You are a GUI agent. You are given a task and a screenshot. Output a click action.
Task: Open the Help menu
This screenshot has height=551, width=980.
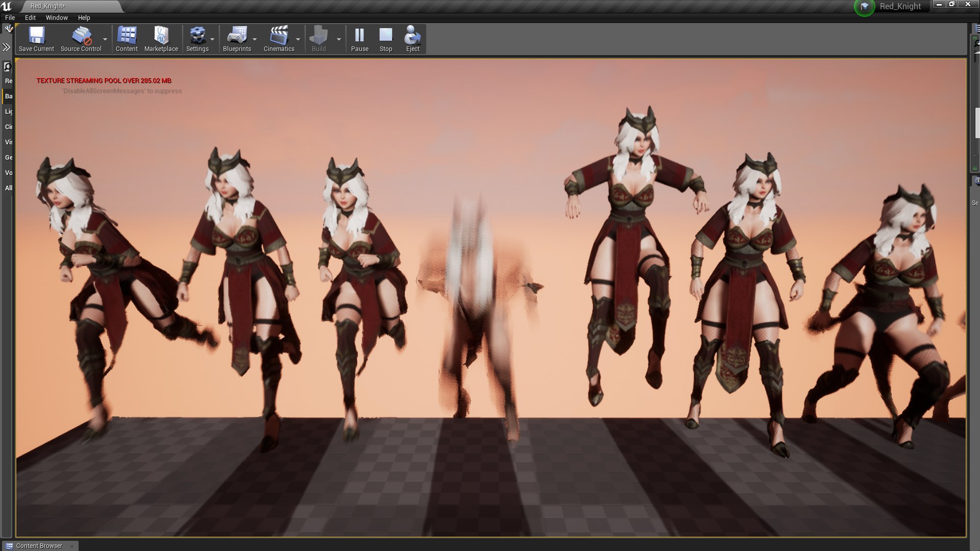84,17
